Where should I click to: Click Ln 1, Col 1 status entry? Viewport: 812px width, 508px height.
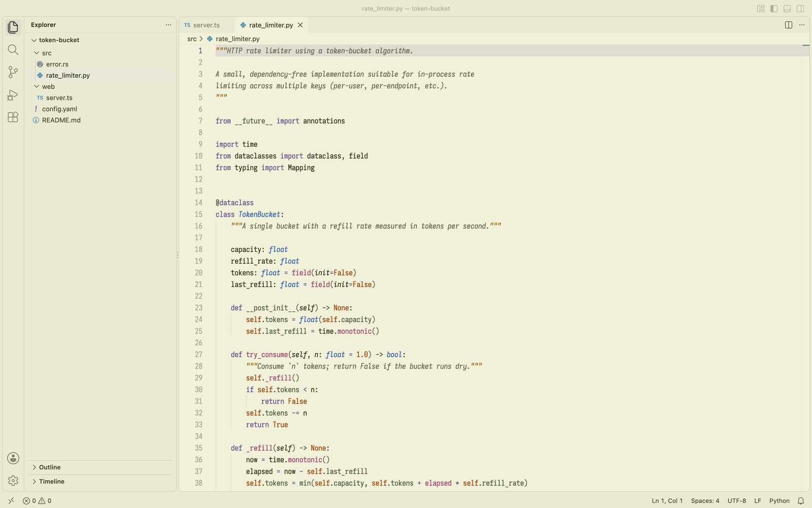667,501
